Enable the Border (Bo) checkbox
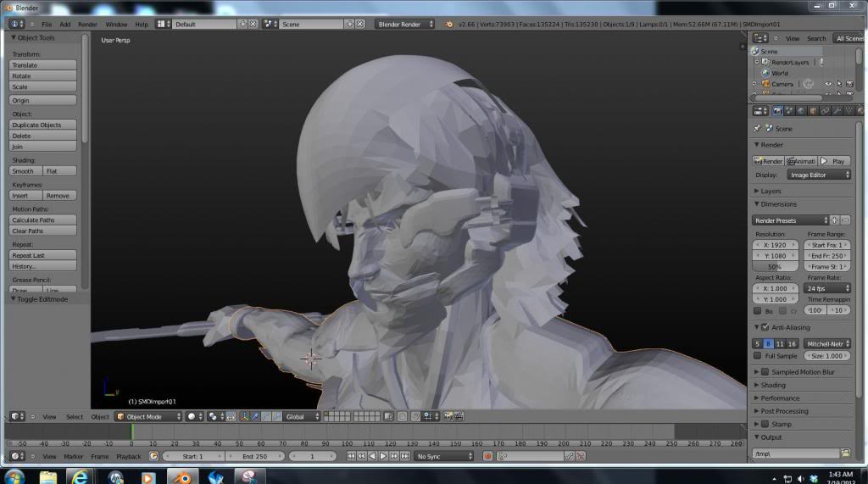Screen dimensions: 868x484 (757, 311)
